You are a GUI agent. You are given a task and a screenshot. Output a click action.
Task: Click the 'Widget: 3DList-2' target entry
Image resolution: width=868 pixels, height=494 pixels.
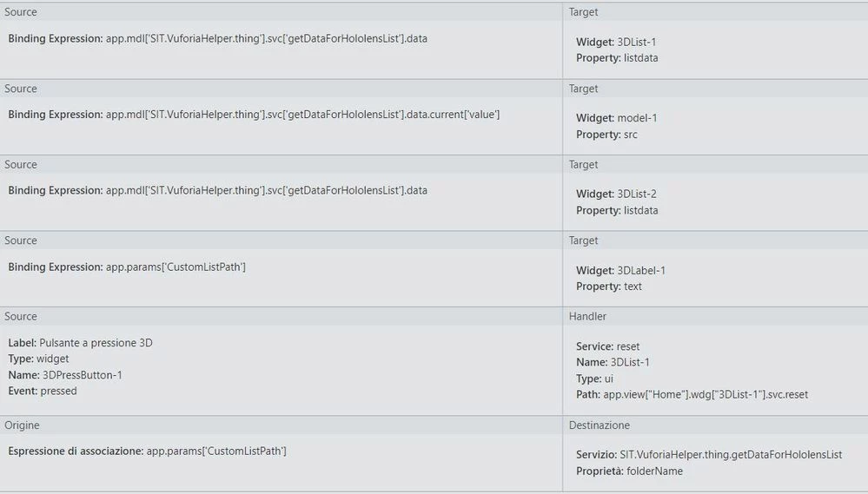(615, 194)
